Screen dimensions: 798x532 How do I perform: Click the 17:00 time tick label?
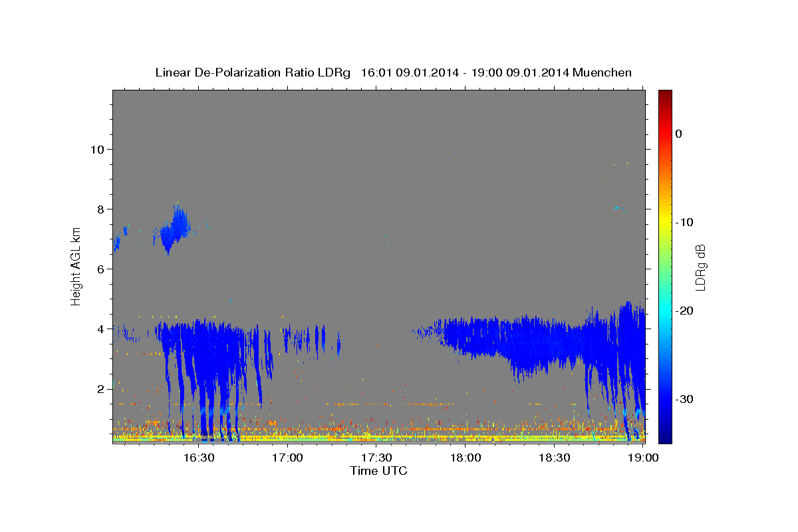click(x=288, y=458)
